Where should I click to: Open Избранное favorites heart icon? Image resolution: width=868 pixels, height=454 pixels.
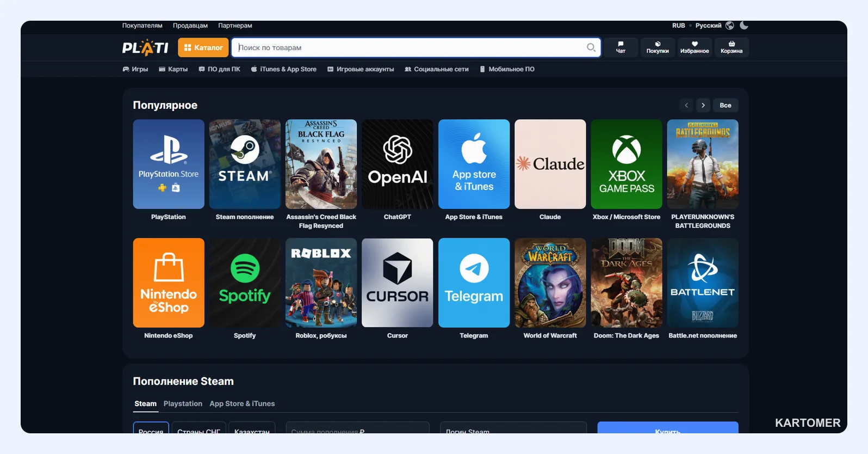click(695, 47)
